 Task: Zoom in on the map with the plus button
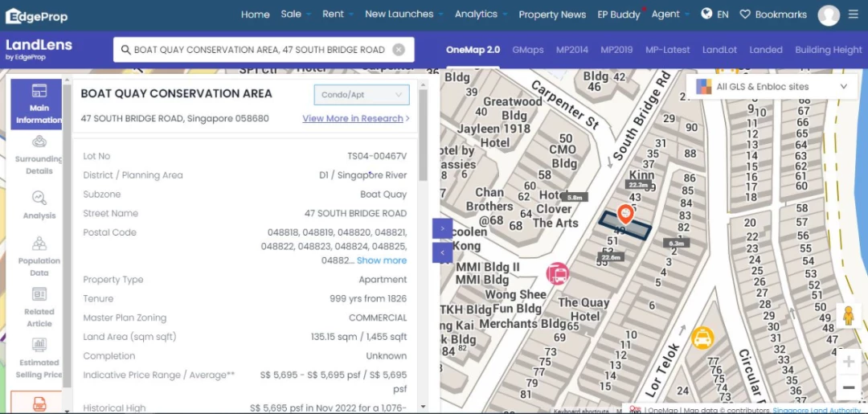848,362
